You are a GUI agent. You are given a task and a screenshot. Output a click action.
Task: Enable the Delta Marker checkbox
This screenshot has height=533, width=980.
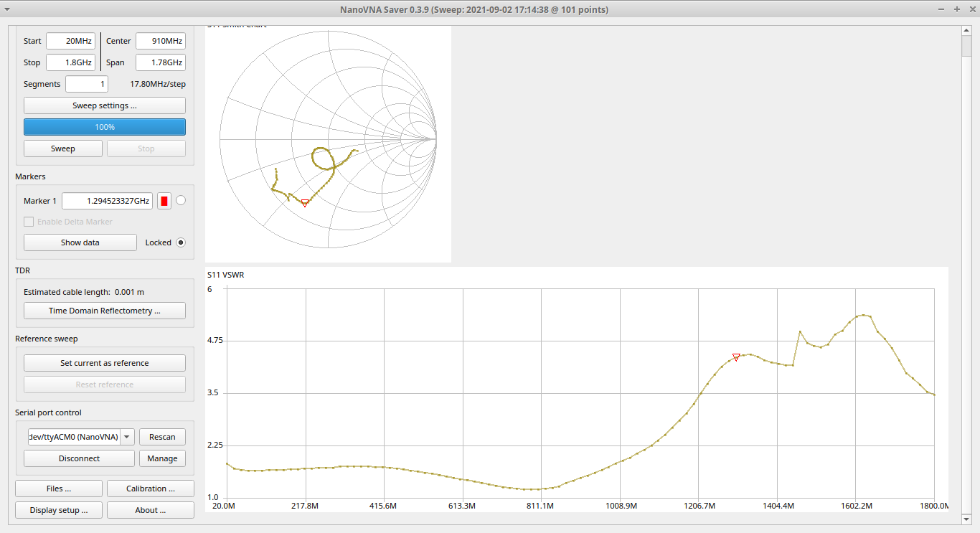coord(29,222)
